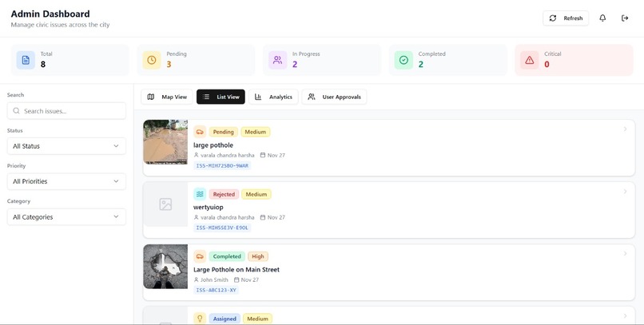Screen dimensions: 644x325
Task: Click the In Progress people icon
Action: click(277, 60)
